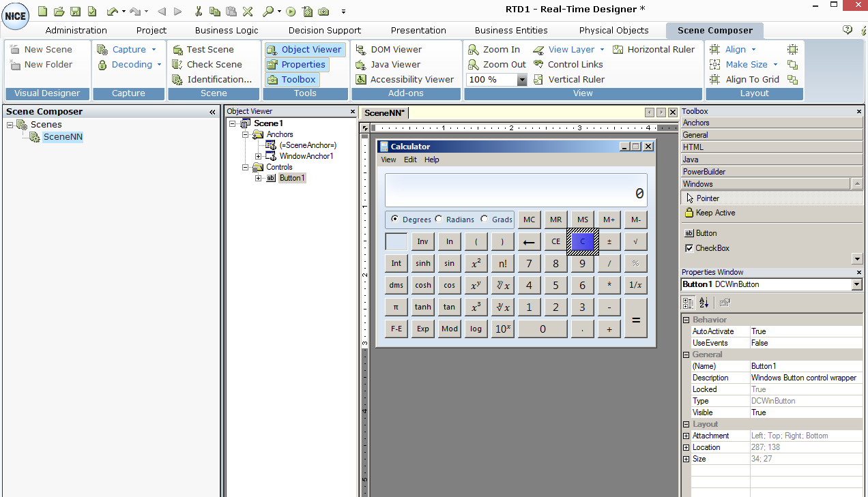Open the Decoding dropdown
Image resolution: width=868 pixels, height=497 pixels.
point(159,65)
